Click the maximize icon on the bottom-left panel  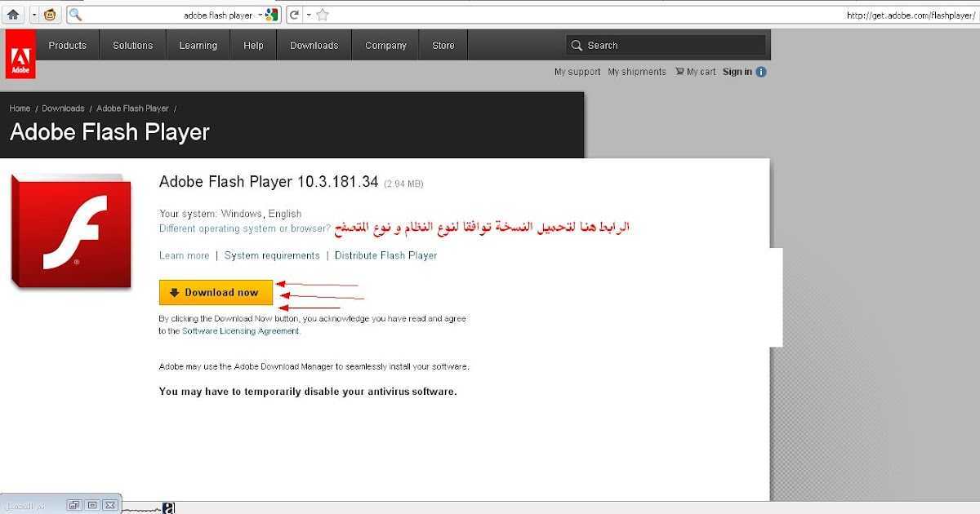(92, 505)
